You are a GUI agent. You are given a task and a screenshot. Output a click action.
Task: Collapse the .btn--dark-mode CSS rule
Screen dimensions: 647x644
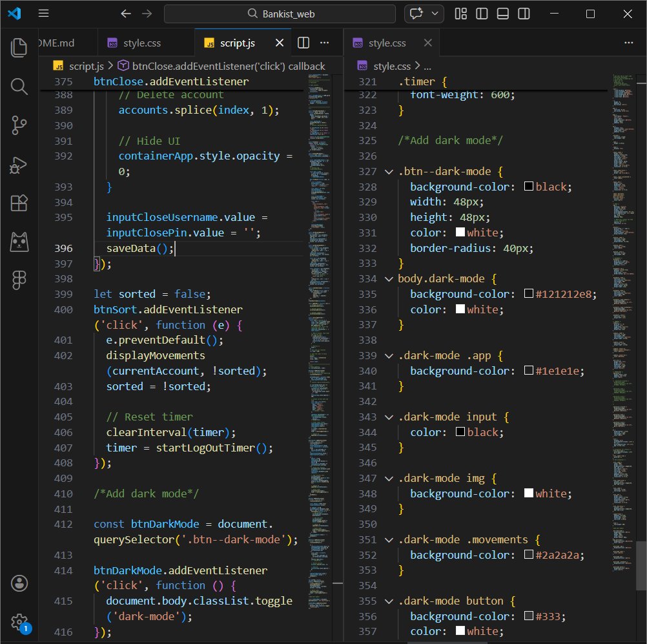pos(388,171)
